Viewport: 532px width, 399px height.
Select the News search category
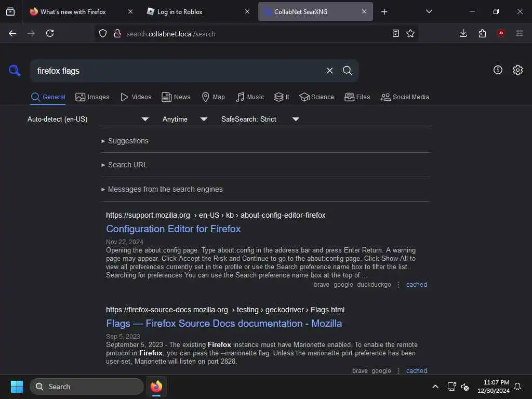click(x=176, y=97)
